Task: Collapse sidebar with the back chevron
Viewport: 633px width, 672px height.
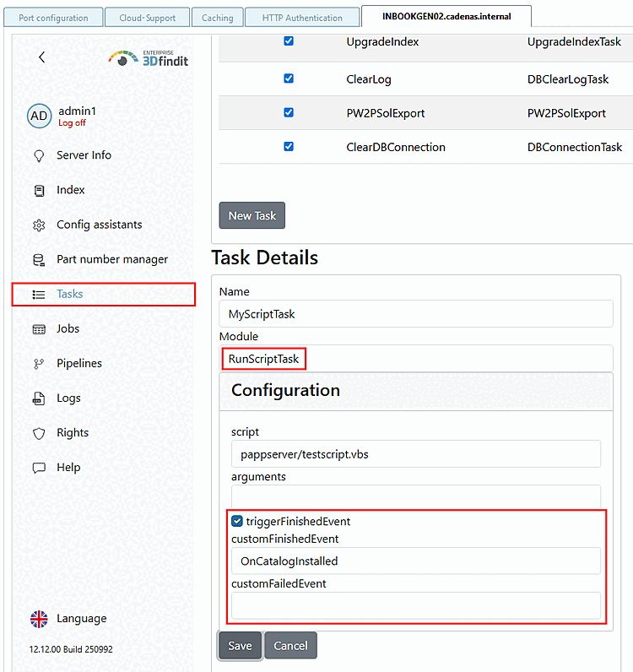Action: [x=41, y=57]
